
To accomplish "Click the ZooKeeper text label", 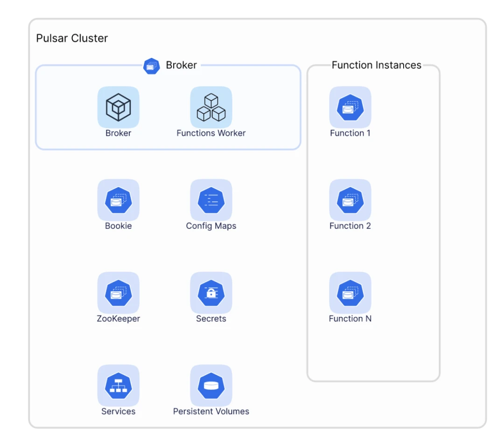I will tap(118, 319).
